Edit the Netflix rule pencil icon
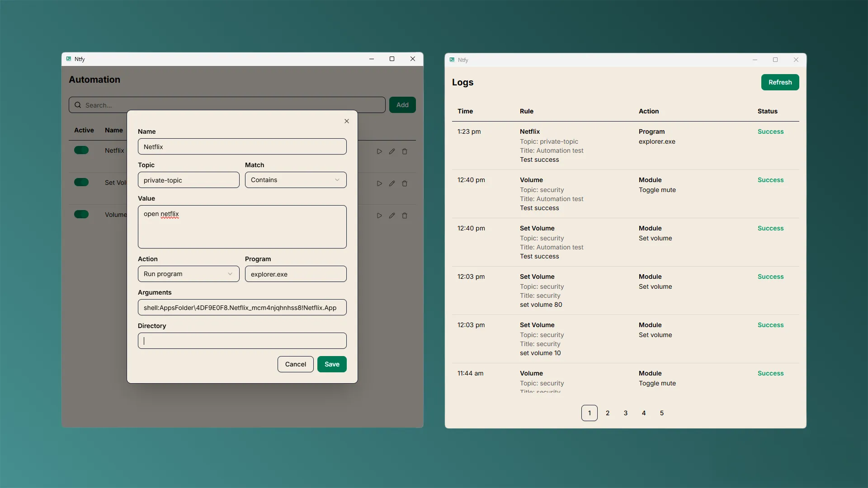The width and height of the screenshot is (868, 488). [x=392, y=151]
